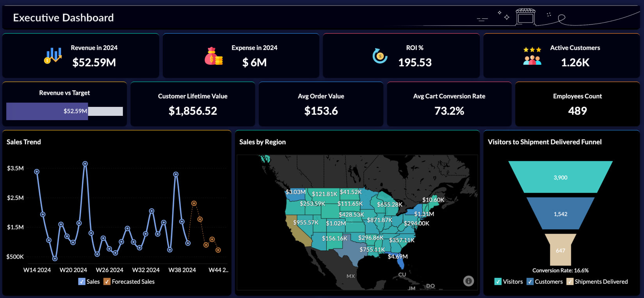
Task: Click the Revenue in 2024 bar chart icon
Action: click(x=53, y=55)
